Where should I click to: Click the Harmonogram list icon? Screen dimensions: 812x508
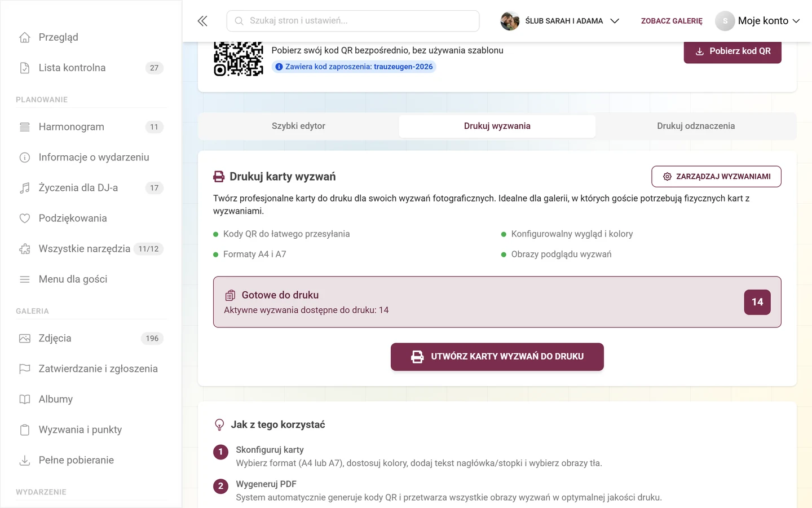pos(25,127)
